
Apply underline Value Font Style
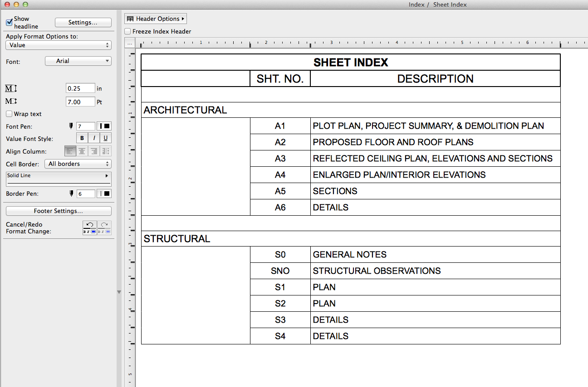point(105,138)
